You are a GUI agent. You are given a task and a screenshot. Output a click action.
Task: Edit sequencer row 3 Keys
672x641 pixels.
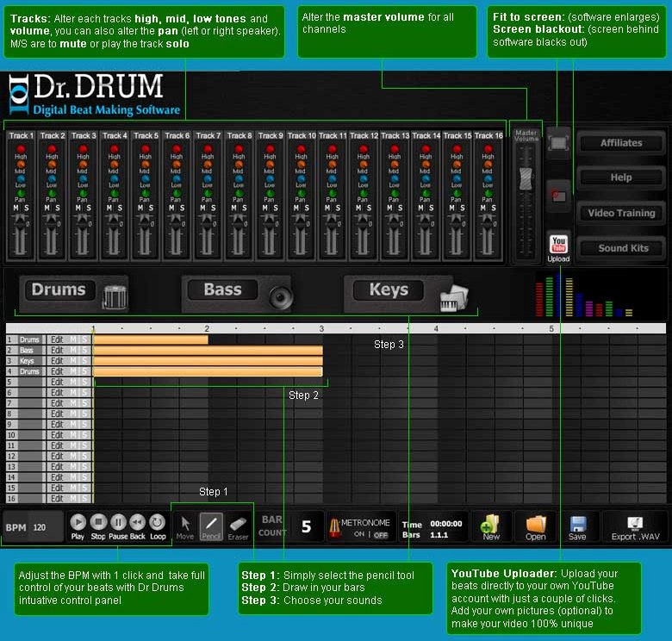coord(57,361)
